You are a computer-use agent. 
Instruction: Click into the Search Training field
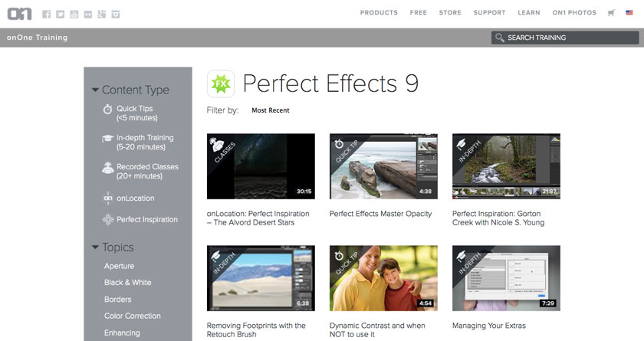[x=565, y=38]
